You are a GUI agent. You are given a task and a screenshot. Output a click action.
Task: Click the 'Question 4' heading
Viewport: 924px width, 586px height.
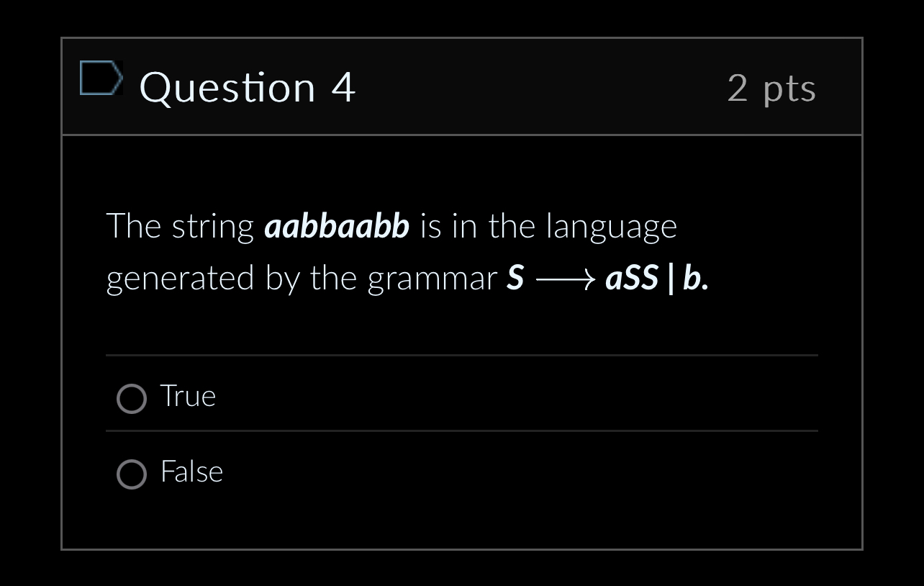tap(247, 88)
